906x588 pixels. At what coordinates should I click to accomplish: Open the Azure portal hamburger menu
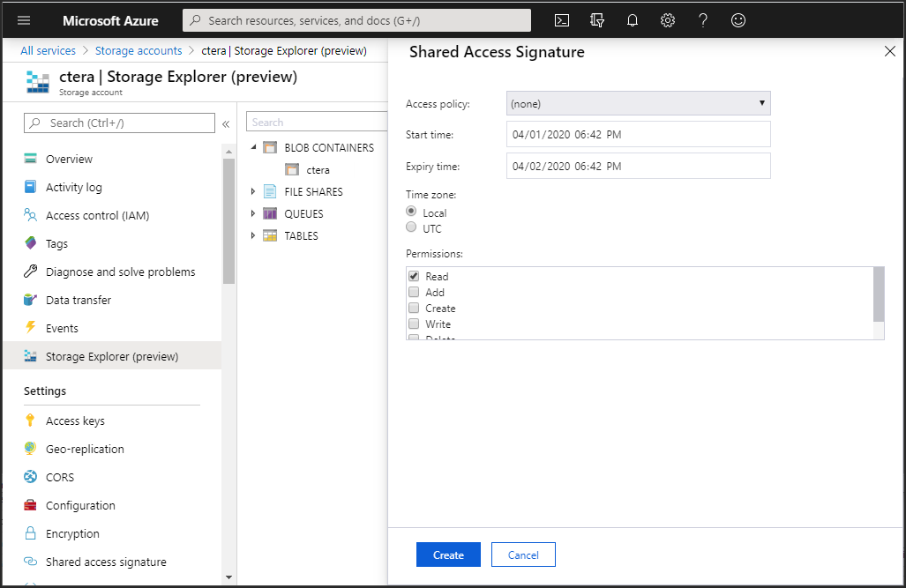coord(24,21)
